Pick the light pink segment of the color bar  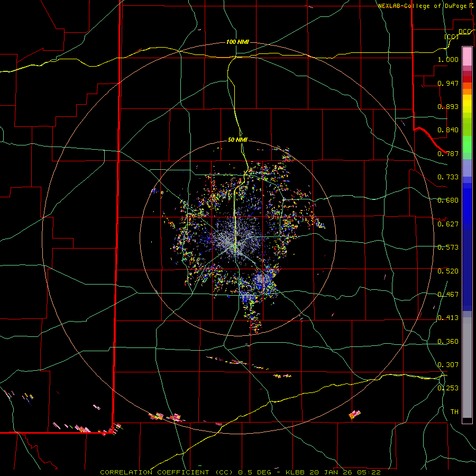467,56
